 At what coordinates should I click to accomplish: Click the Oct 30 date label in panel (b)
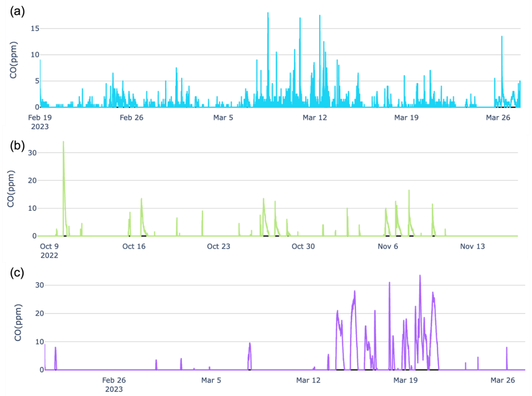point(303,246)
